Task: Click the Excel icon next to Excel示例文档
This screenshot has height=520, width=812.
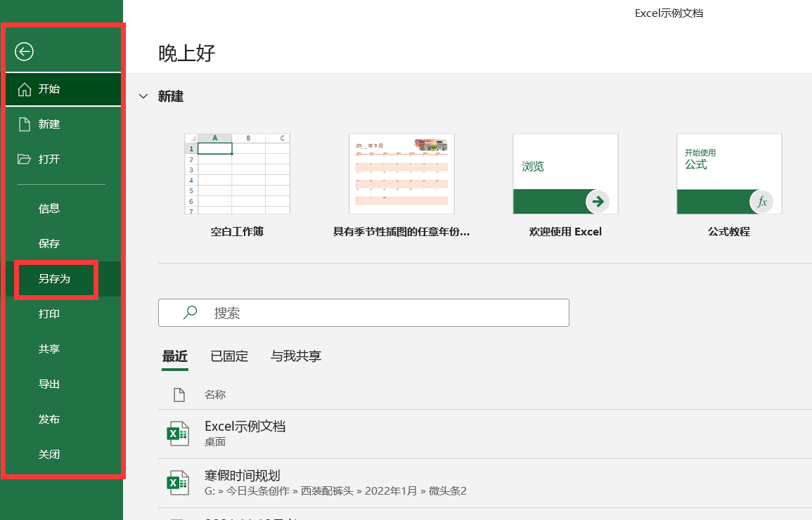Action: pos(178,434)
